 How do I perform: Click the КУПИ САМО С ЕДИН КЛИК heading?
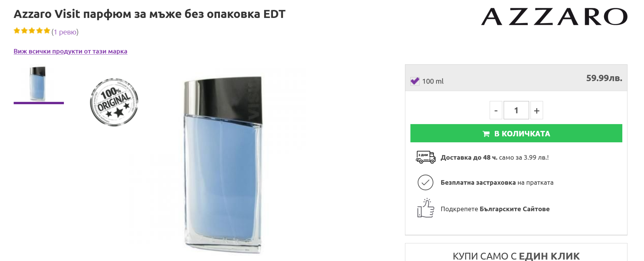(x=516, y=256)
